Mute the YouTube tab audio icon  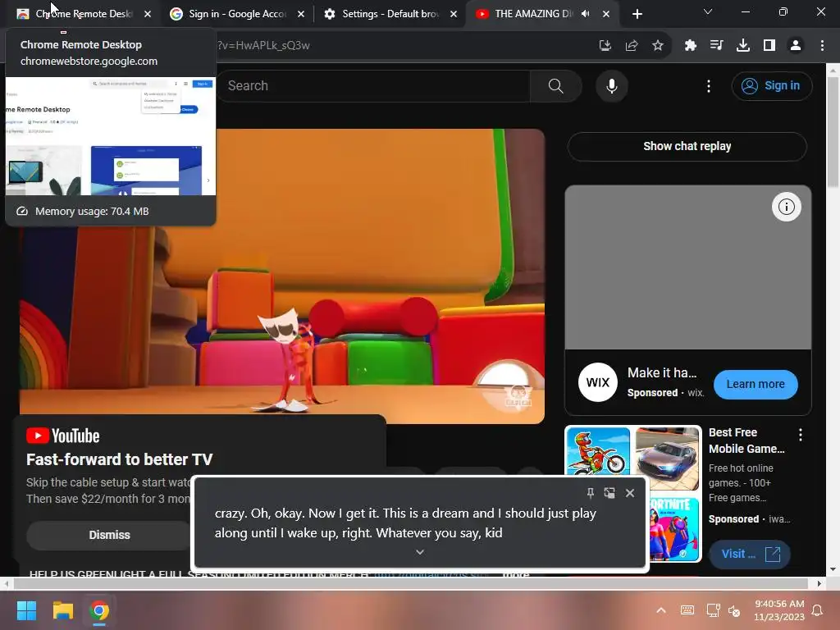pyautogui.click(x=586, y=14)
